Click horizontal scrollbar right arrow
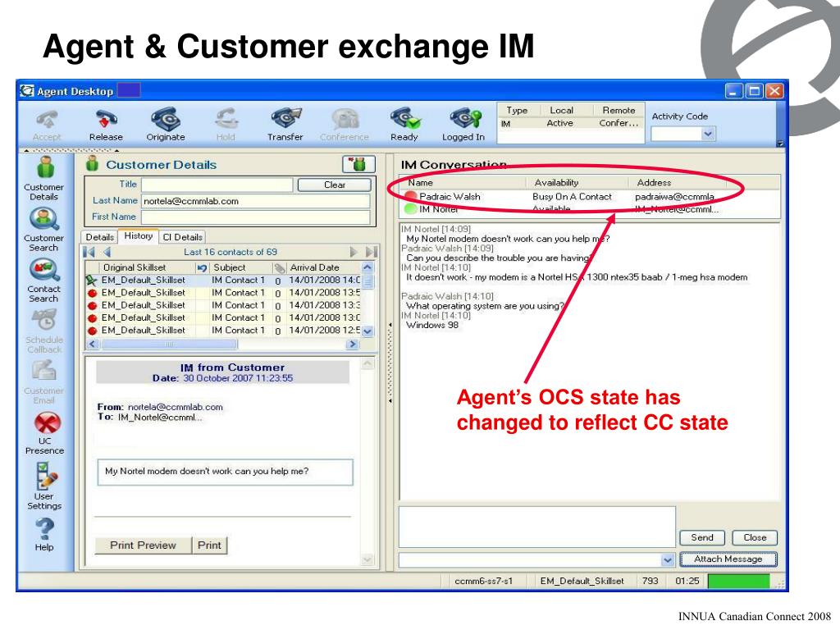 click(x=353, y=344)
